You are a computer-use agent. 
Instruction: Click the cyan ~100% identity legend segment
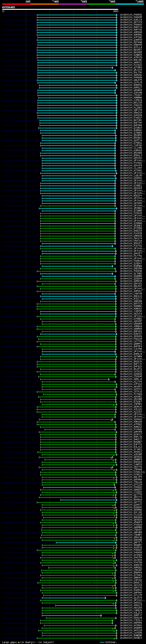pos(129,4)
